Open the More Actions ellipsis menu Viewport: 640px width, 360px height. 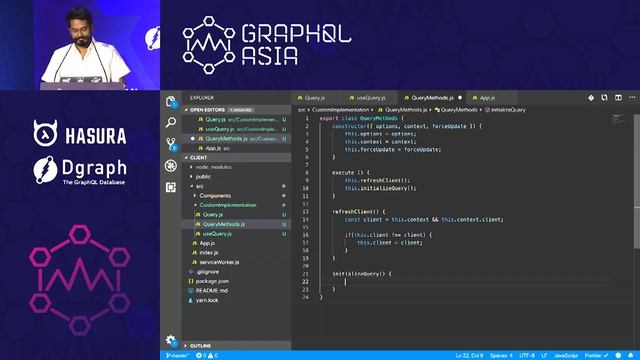[632, 98]
